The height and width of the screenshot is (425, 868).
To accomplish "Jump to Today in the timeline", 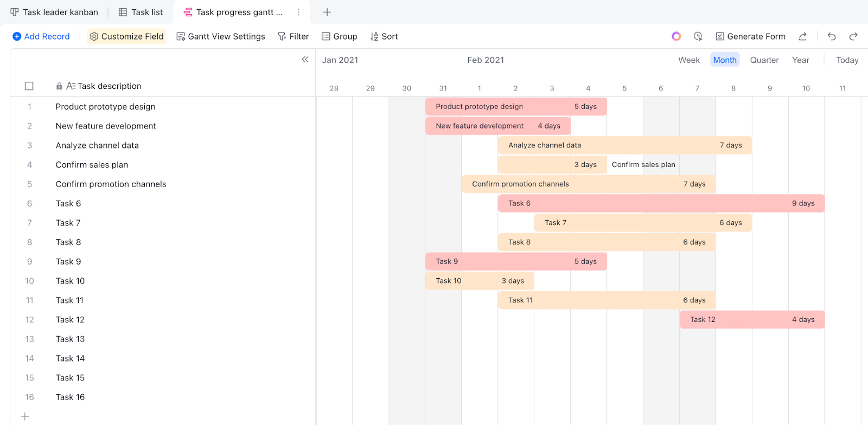I will (847, 60).
